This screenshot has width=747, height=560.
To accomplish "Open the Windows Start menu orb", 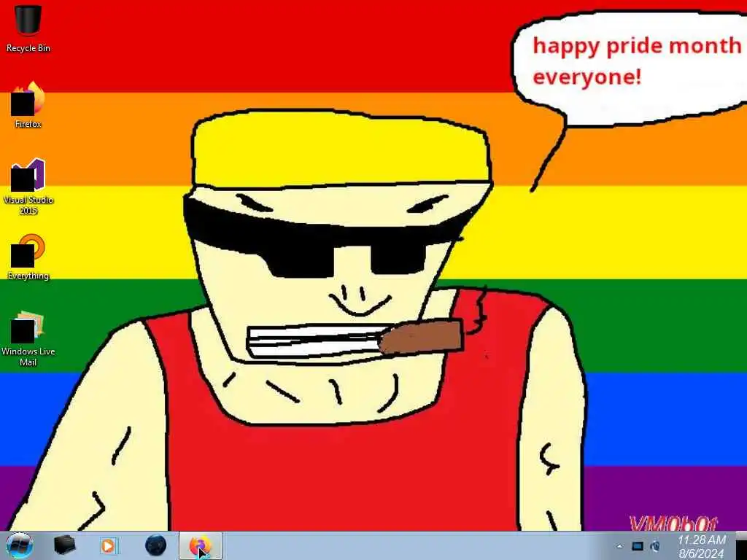I will (20, 545).
